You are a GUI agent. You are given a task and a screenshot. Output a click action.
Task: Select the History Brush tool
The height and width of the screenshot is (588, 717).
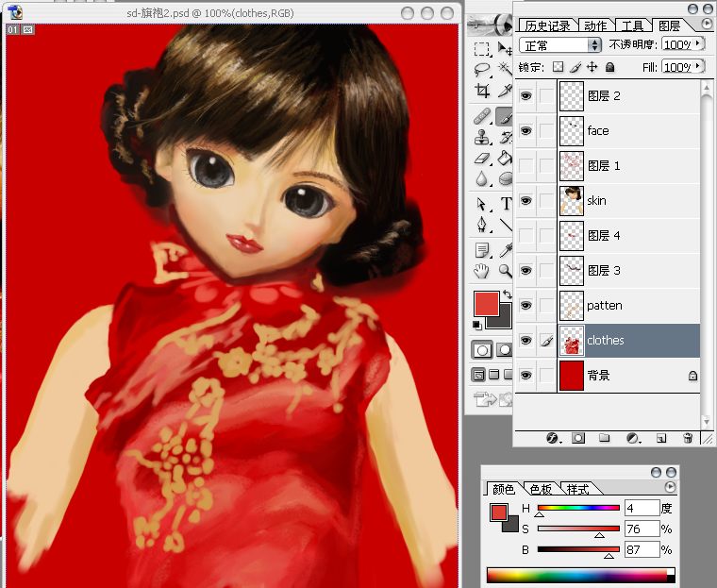pos(505,137)
